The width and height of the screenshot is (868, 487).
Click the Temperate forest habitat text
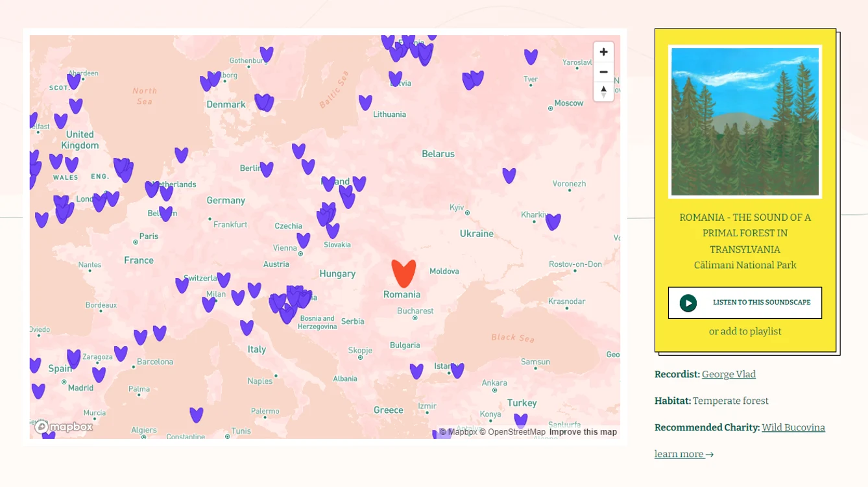coord(730,401)
